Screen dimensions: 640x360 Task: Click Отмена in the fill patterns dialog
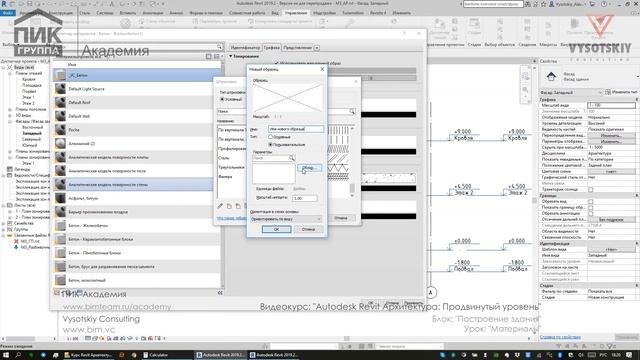tap(341, 218)
